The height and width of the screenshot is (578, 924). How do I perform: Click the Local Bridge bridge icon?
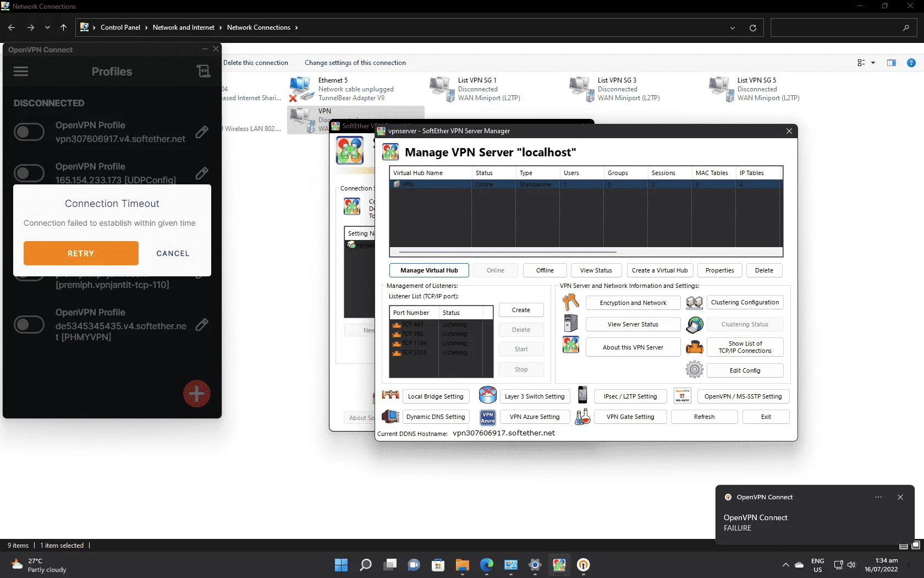click(391, 395)
